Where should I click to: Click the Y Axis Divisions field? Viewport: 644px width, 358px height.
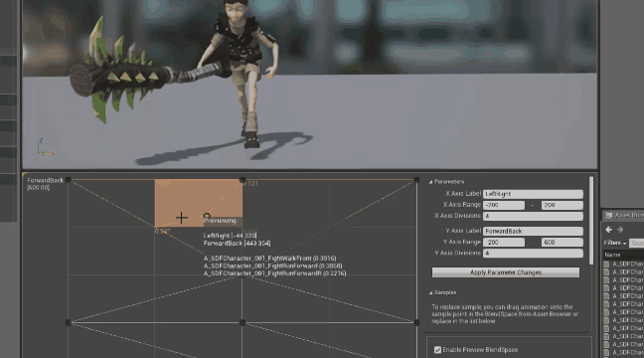(533, 254)
